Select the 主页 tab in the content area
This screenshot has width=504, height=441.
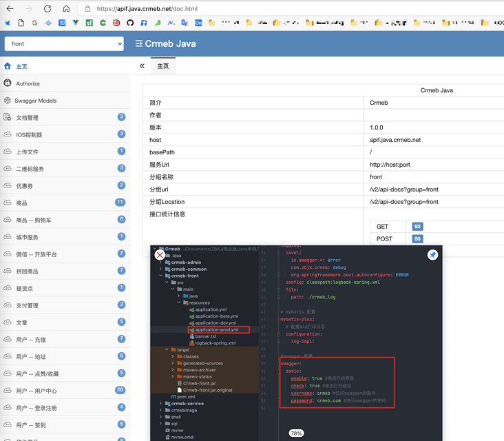click(163, 66)
